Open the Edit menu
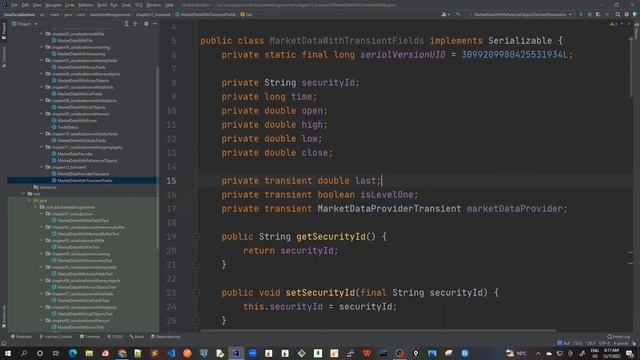 (x=25, y=5)
